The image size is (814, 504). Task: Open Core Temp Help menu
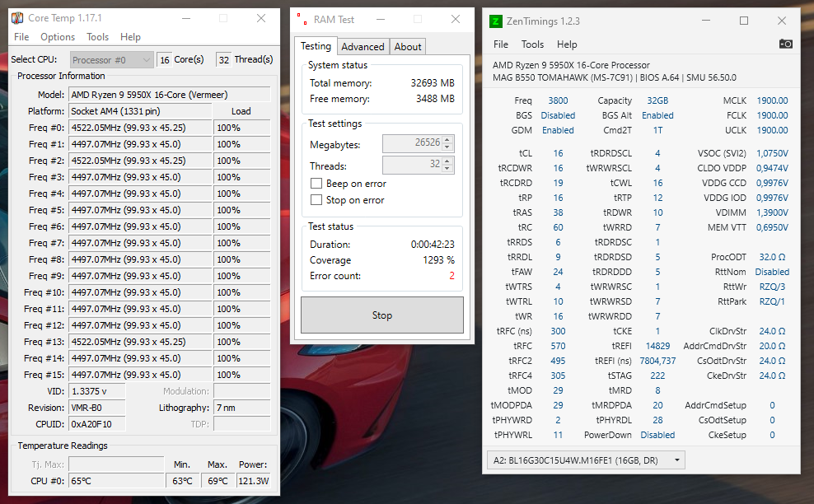coord(130,37)
